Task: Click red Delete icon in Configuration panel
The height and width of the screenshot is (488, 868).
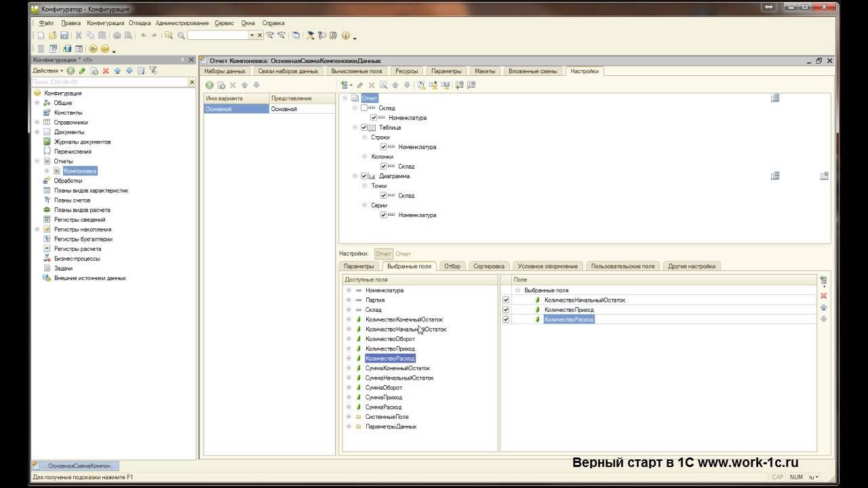Action: coord(105,70)
